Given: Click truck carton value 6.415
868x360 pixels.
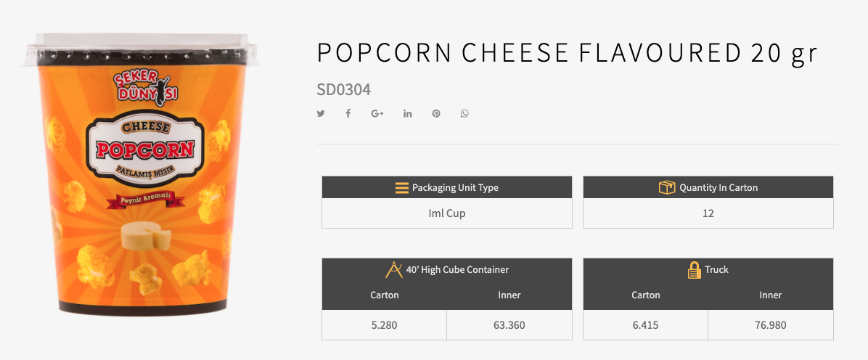Looking at the screenshot, I should point(645,325).
